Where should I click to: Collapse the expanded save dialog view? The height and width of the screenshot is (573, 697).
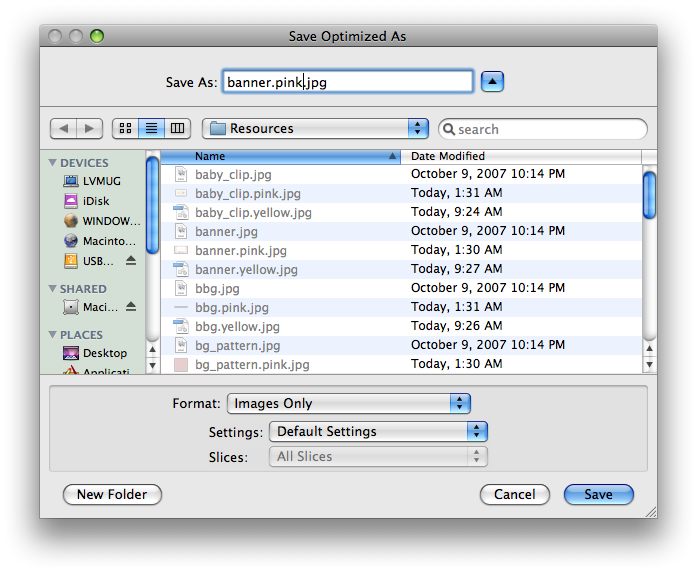pos(492,82)
